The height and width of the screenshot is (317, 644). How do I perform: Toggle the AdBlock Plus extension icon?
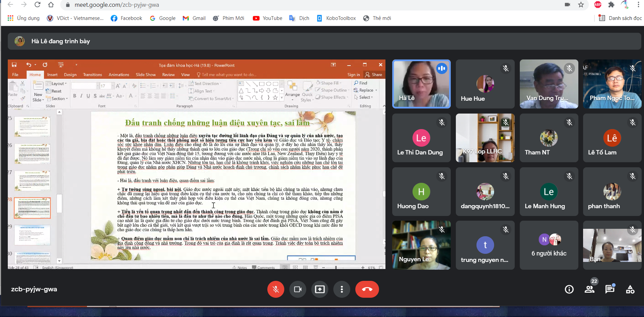coord(598,5)
